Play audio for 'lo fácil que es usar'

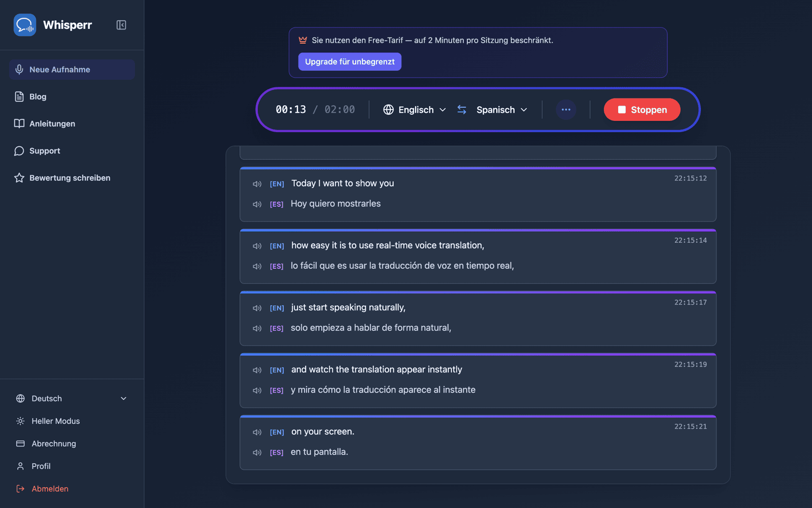coord(257,266)
